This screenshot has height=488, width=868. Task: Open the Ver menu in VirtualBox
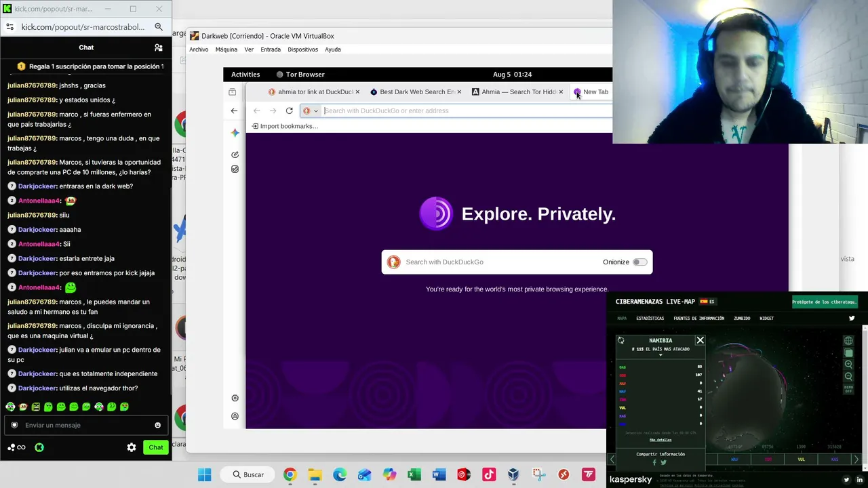point(249,49)
